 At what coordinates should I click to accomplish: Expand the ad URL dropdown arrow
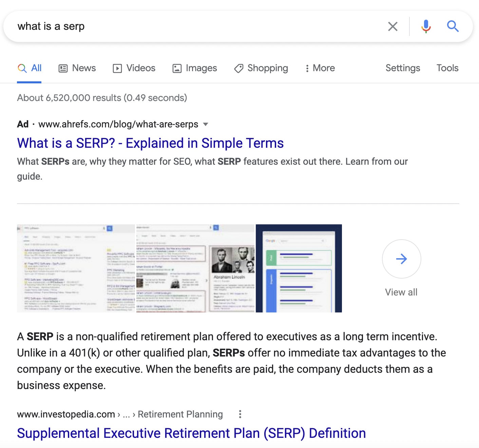pyautogui.click(x=205, y=124)
